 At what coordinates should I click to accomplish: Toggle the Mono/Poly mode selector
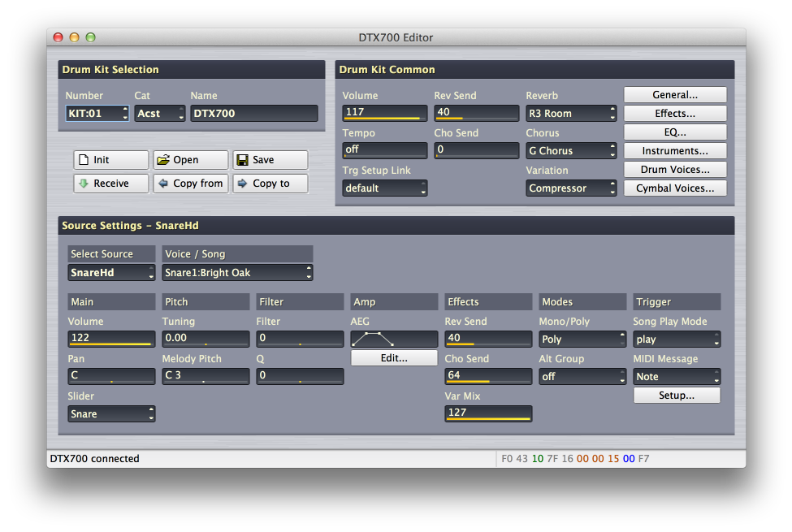[x=582, y=340]
